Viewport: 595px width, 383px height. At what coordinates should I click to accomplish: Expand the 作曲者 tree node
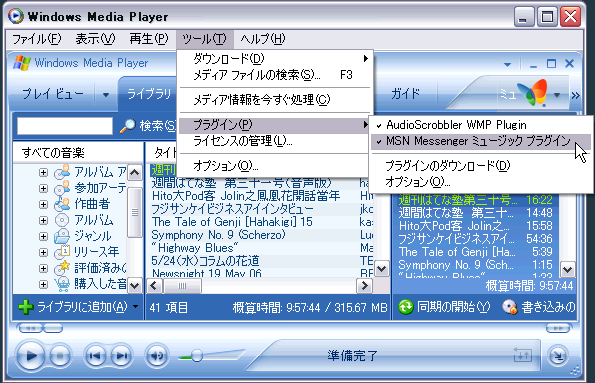pos(43,204)
